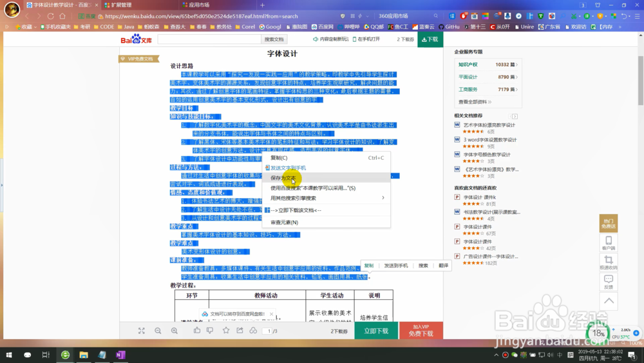644x363 pixels.
Task: Click the back-to-top arrow icon
Action: (x=609, y=301)
